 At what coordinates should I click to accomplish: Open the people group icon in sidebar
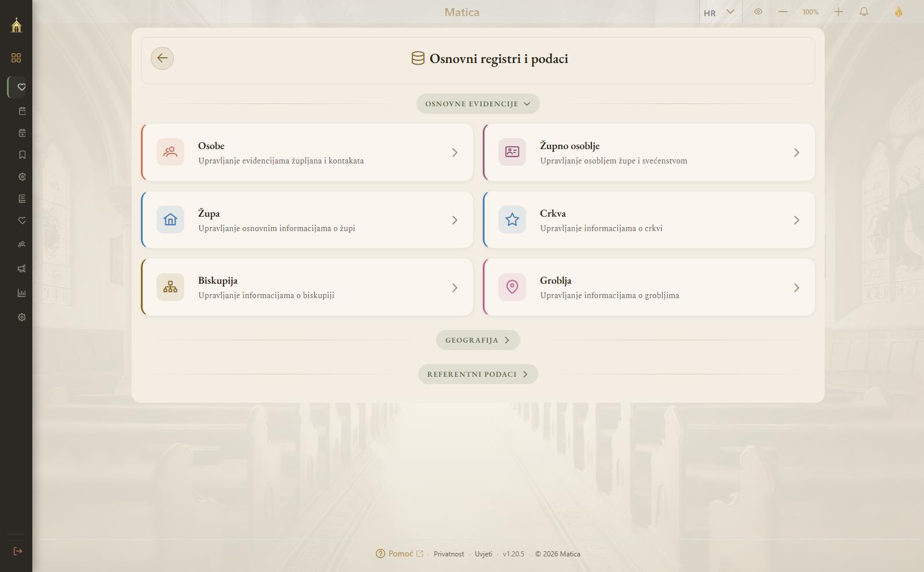[22, 244]
